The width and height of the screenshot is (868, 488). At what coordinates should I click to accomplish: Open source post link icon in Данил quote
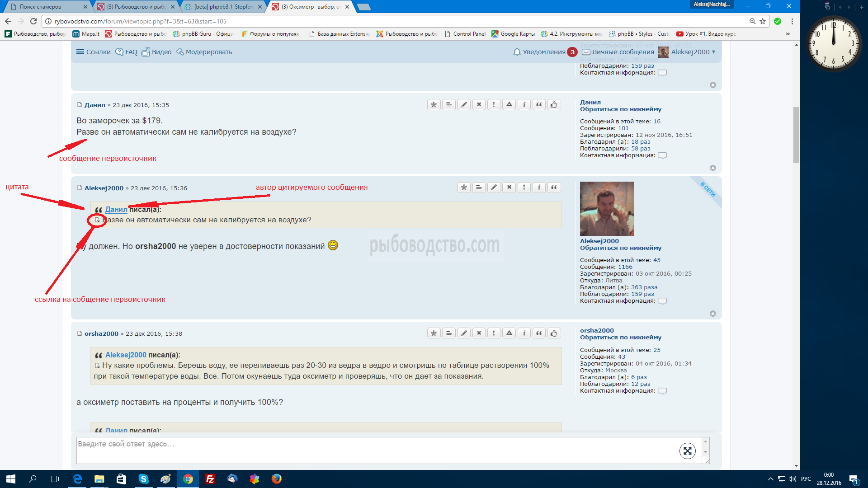click(x=97, y=220)
